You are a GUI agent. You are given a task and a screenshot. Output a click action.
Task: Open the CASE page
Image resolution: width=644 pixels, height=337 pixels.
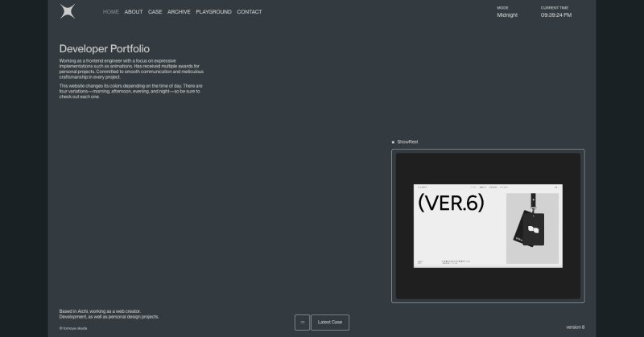pyautogui.click(x=155, y=12)
